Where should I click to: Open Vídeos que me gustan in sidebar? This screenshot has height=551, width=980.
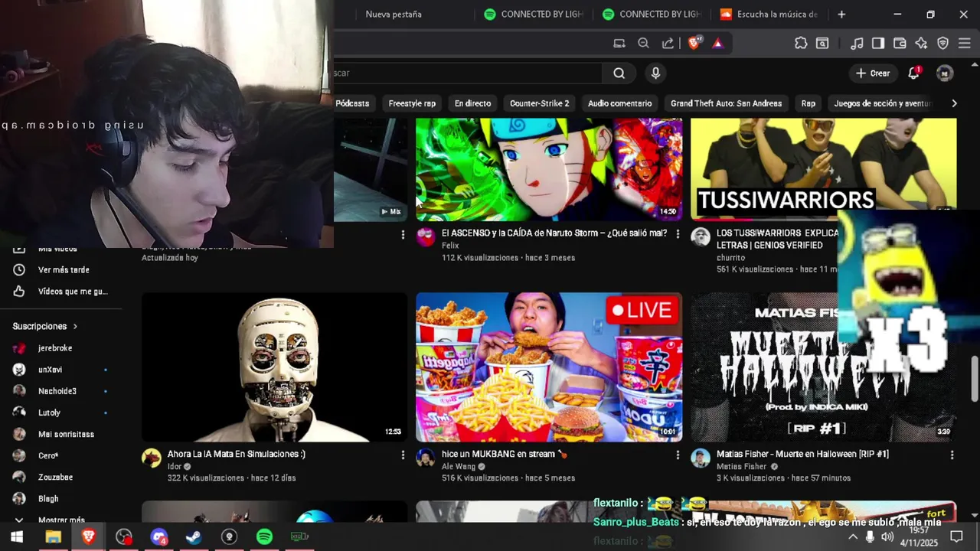[x=64, y=292]
